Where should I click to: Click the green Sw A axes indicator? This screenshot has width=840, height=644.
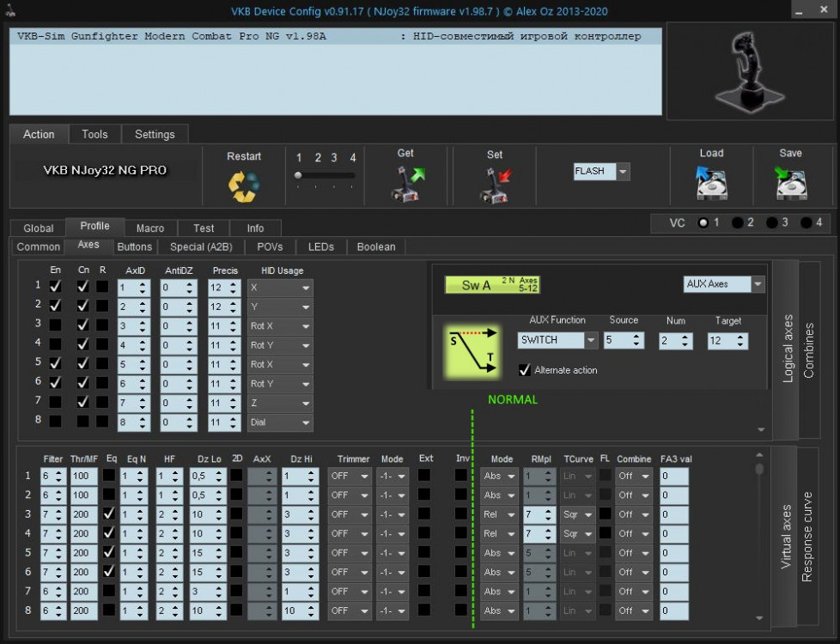coord(492,285)
